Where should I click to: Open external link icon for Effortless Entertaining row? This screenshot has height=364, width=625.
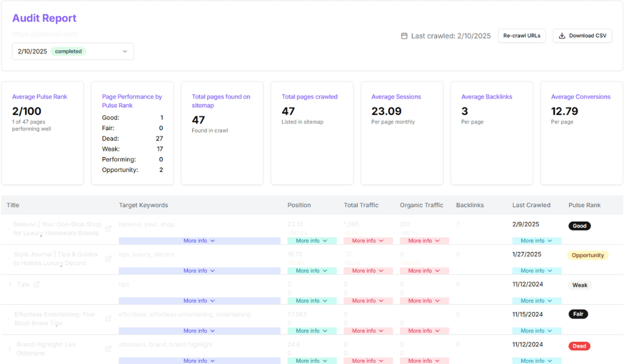pyautogui.click(x=109, y=318)
